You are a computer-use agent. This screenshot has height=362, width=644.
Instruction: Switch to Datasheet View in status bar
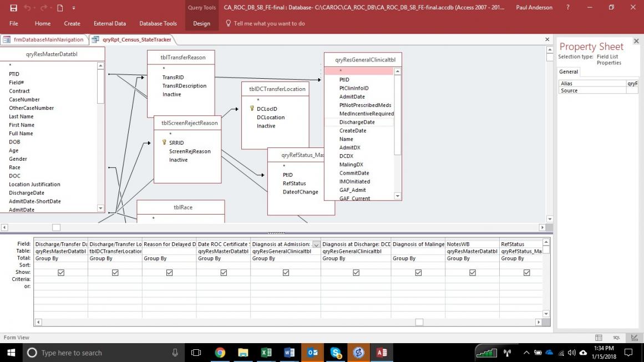click(x=599, y=338)
